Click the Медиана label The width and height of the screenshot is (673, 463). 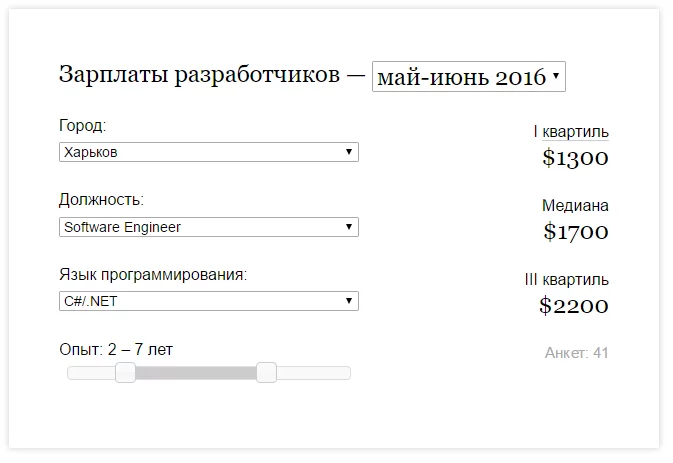[x=575, y=206]
